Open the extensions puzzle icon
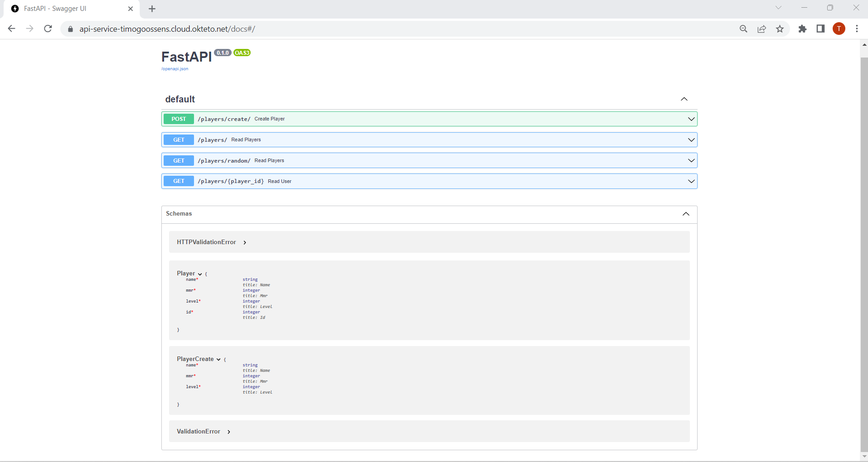Viewport: 868px width, 462px height. point(802,29)
